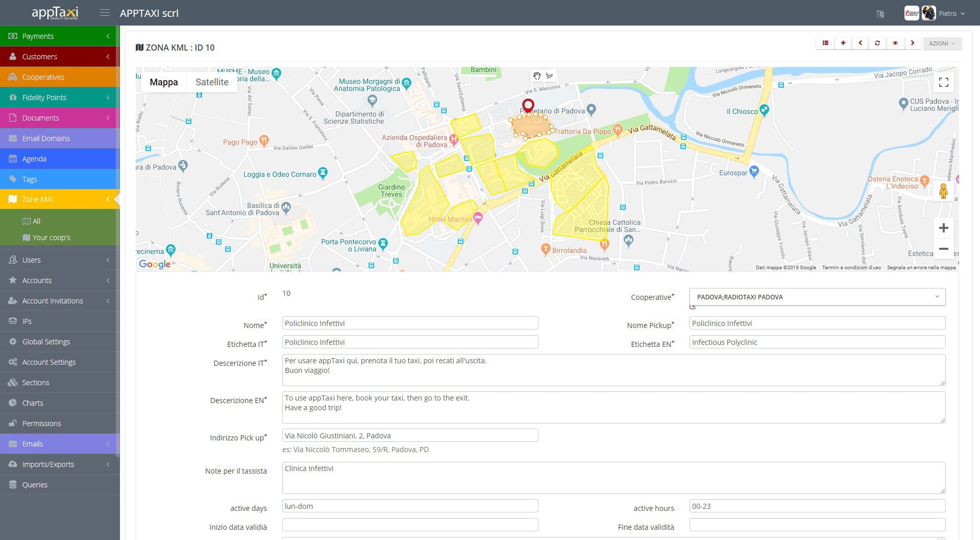980x540 pixels.
Task: Click in Note per il tassista textarea
Action: [x=614, y=478]
